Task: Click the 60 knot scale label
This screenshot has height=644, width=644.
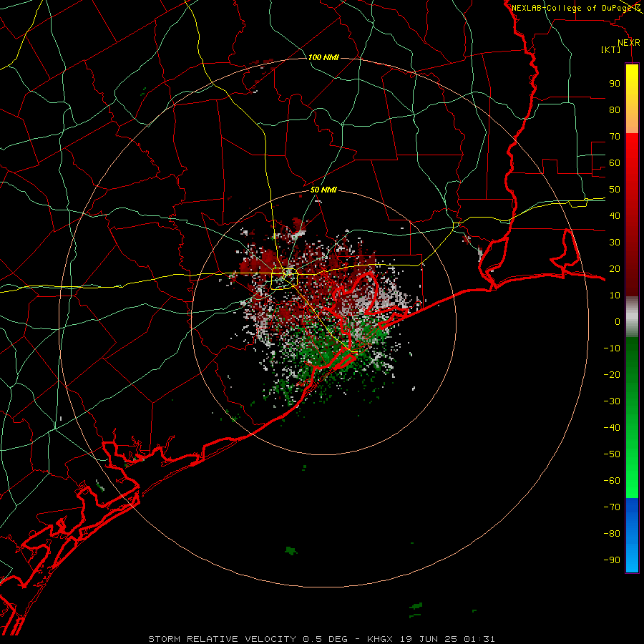Action: point(615,162)
